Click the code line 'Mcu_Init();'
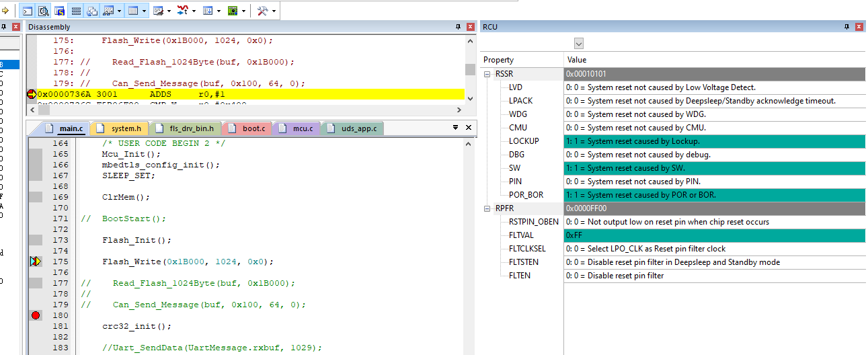This screenshot has height=355, width=868. (x=132, y=154)
